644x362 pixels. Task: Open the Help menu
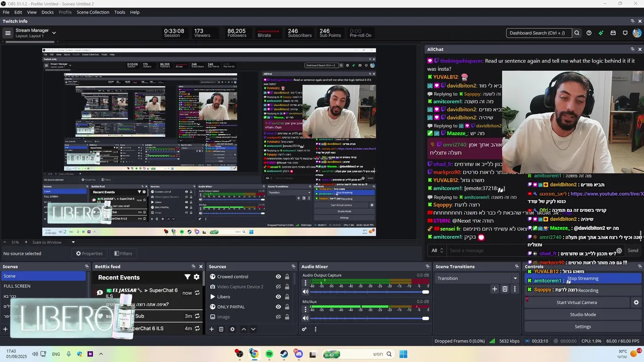pyautogui.click(x=135, y=12)
